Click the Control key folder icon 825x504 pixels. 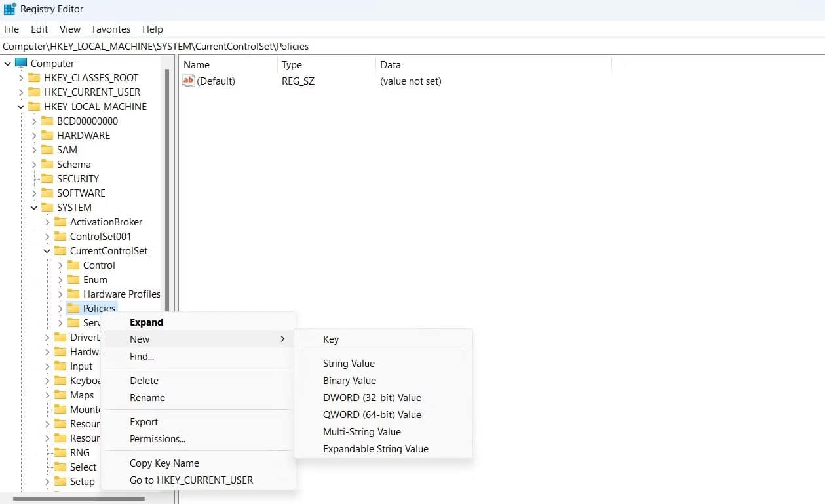click(74, 265)
